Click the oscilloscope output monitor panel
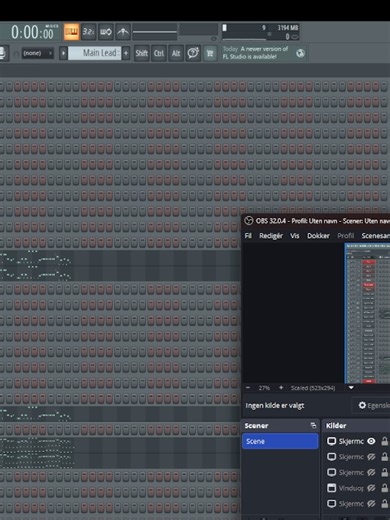 click(x=199, y=29)
